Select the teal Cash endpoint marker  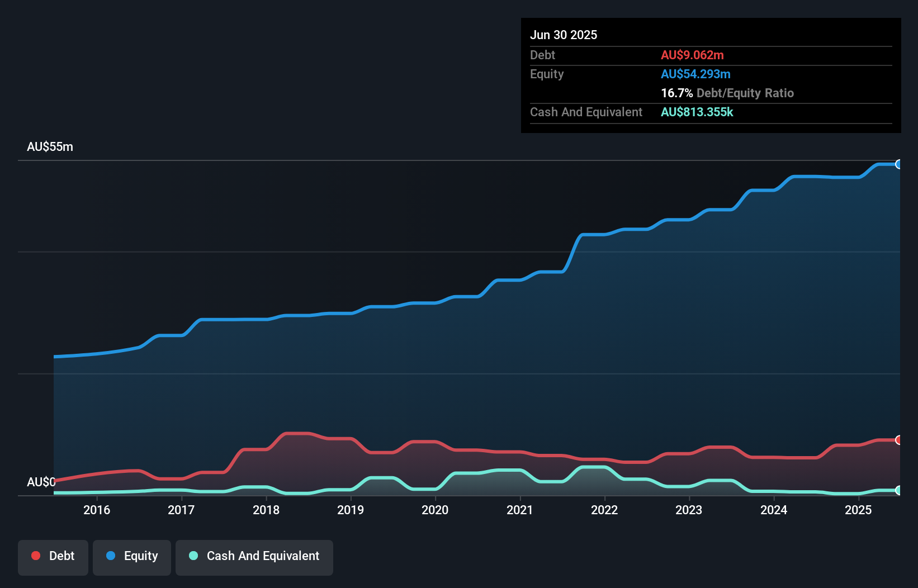[x=898, y=490]
